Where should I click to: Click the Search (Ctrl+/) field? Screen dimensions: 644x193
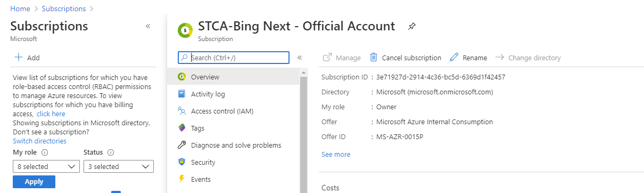[x=234, y=58]
